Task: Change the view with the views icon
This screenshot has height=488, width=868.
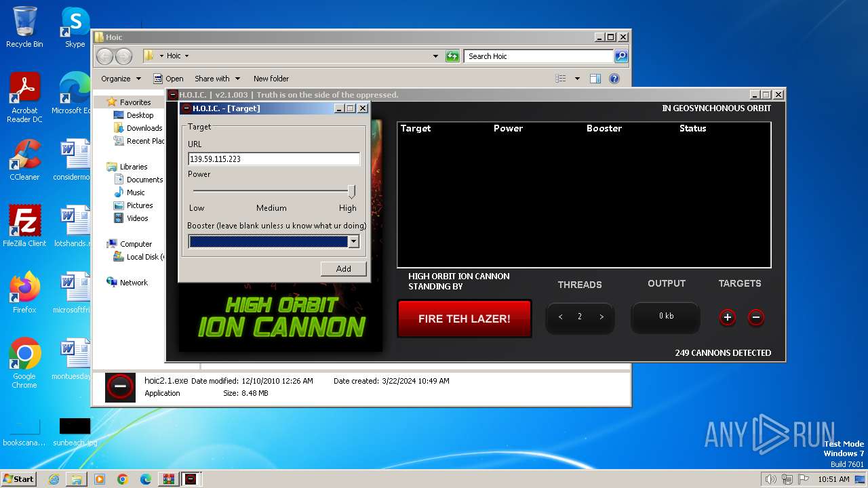Action: click(x=561, y=79)
